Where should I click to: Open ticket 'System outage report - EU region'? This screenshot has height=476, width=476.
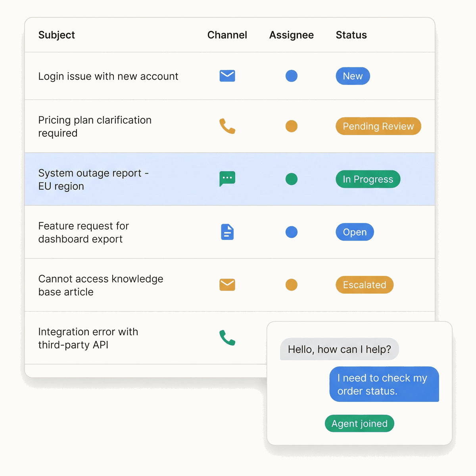94,180
